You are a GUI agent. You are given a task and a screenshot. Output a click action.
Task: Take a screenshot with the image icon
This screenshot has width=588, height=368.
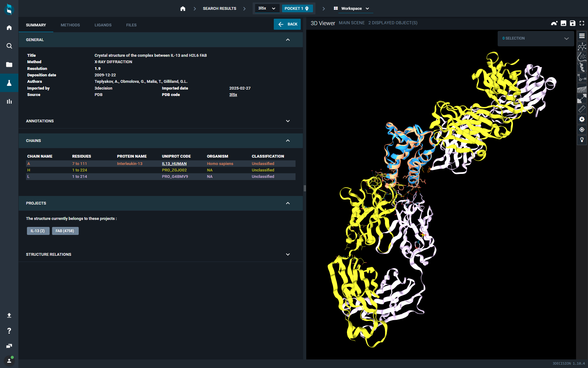pyautogui.click(x=563, y=23)
